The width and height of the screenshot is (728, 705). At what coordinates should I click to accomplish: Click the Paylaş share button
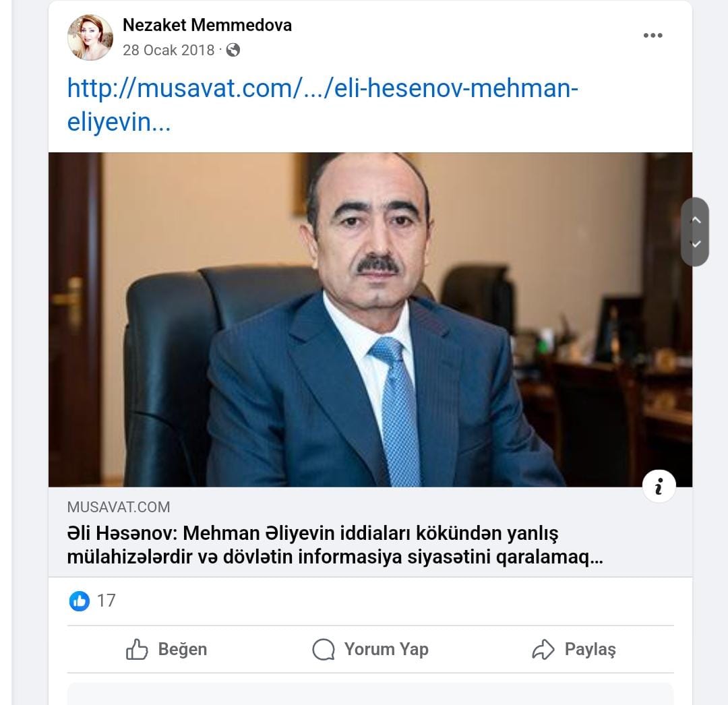[574, 649]
